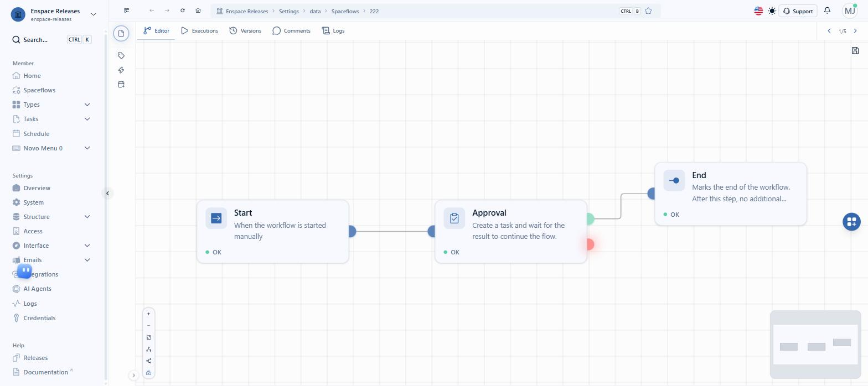Viewport: 868px width, 386px height.
Task: Click the fit view icon
Action: pyautogui.click(x=148, y=337)
